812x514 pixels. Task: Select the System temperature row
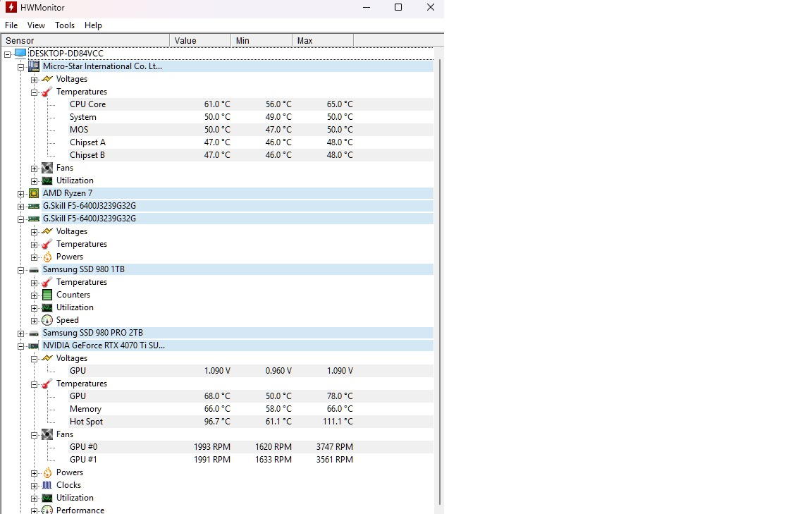[250, 117]
